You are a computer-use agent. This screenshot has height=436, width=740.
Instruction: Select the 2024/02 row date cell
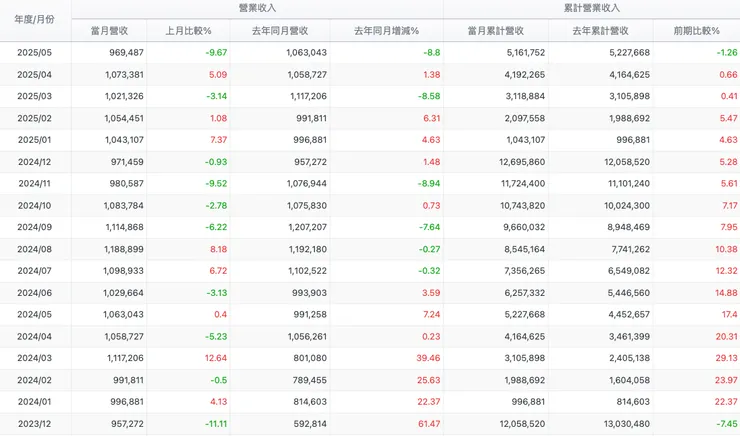(34, 380)
